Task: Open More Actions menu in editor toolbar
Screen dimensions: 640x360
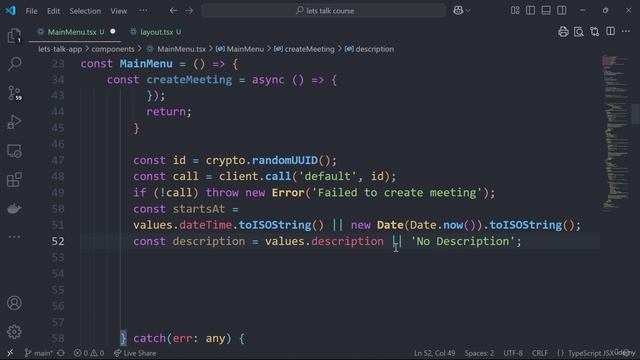Action: [626, 31]
